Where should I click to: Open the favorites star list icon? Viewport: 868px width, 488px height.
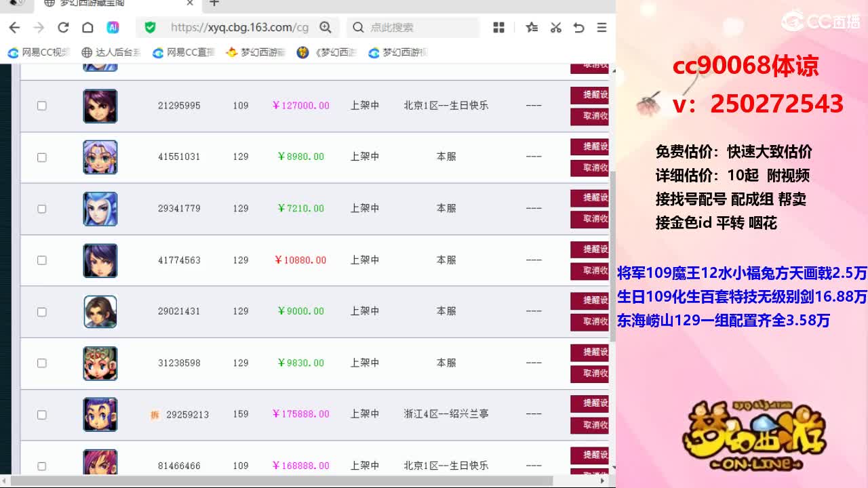pos(532,27)
